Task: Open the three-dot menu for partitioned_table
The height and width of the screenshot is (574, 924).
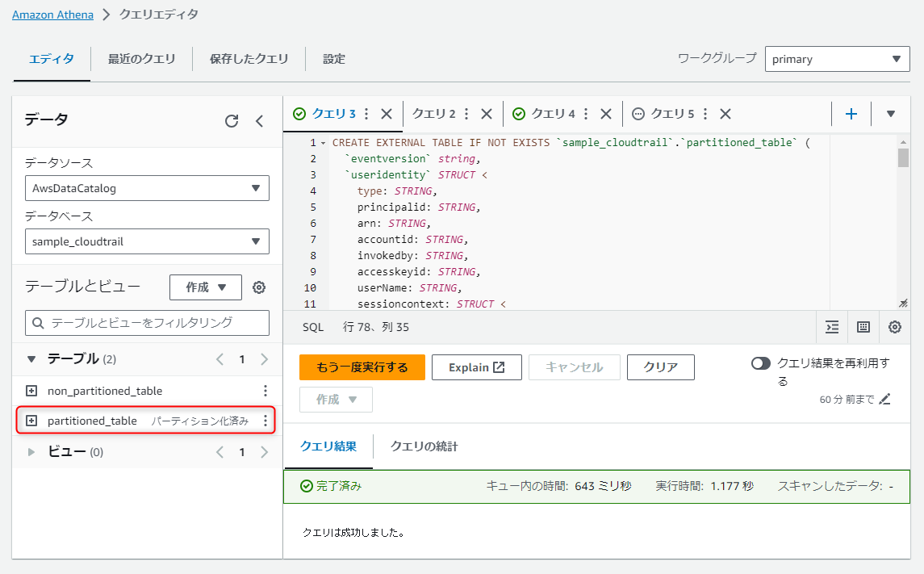Action: click(265, 421)
